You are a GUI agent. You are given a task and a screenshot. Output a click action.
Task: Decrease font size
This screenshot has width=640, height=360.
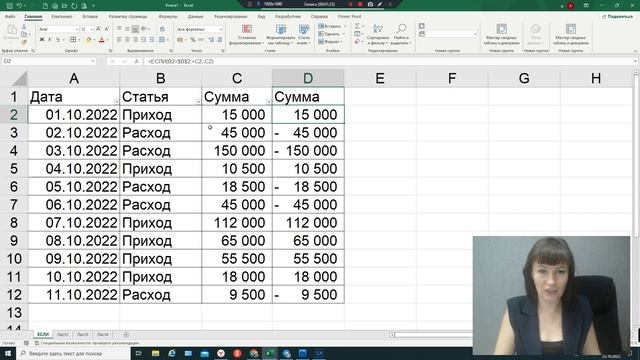click(x=107, y=29)
